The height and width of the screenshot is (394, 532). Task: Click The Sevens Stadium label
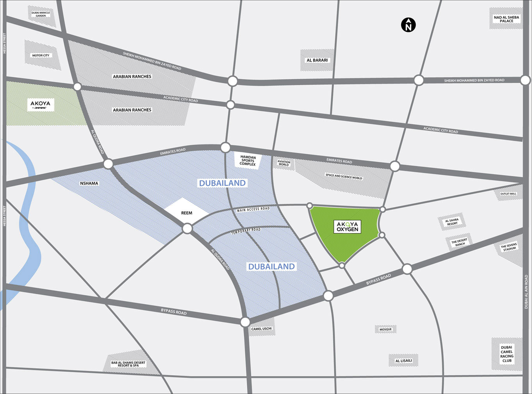coord(509,247)
